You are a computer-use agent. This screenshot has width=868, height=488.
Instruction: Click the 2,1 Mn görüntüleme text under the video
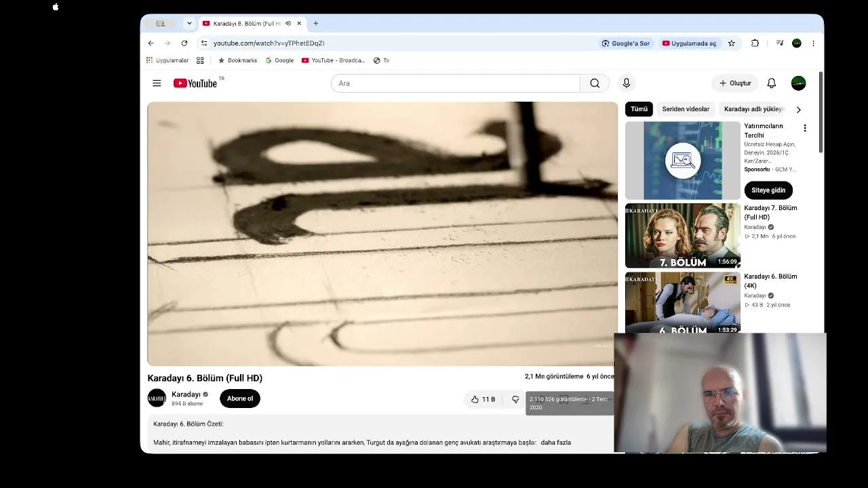click(554, 376)
